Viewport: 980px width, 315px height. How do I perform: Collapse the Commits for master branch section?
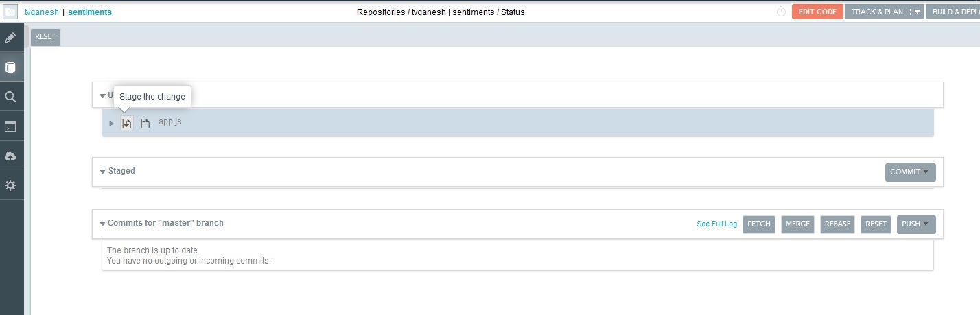(x=103, y=224)
